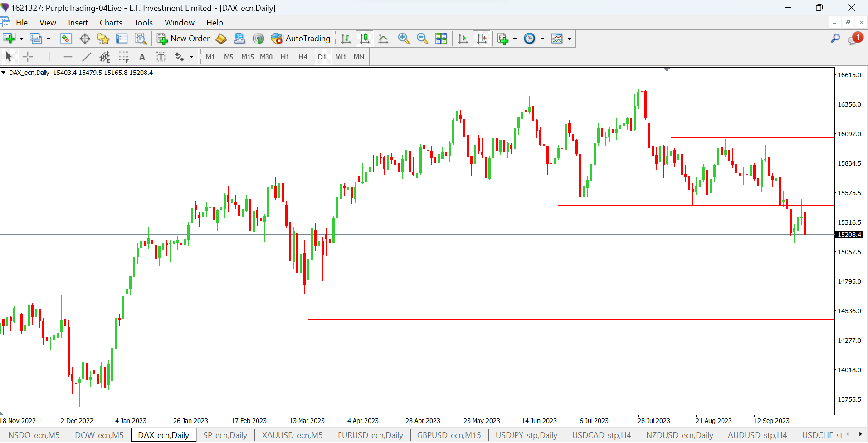Select the M15 timeframe button
Image resolution: width=868 pixels, height=443 pixels.
(248, 57)
